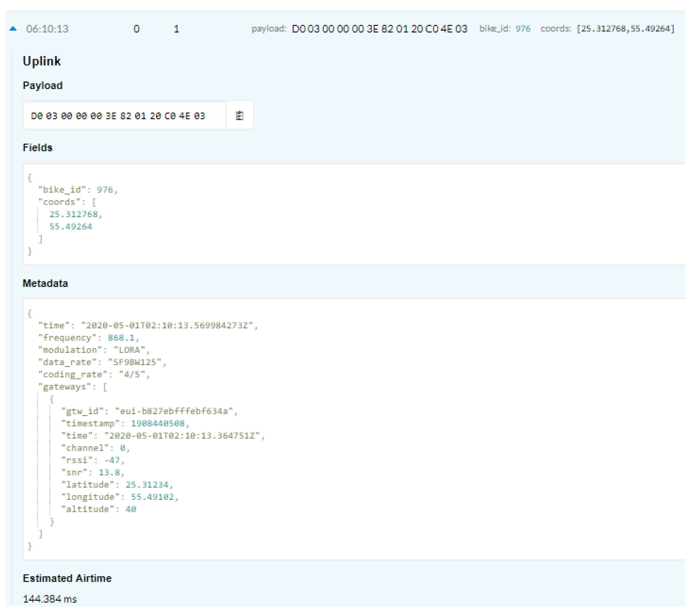This screenshot has height=616, width=692.
Task: Click the rssi value -47
Action: tap(112, 460)
